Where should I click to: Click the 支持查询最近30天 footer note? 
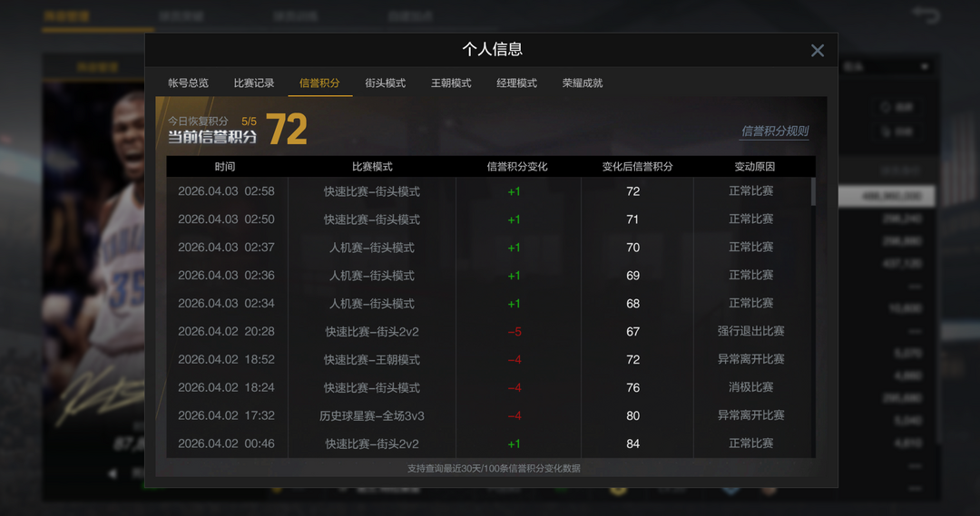494,468
